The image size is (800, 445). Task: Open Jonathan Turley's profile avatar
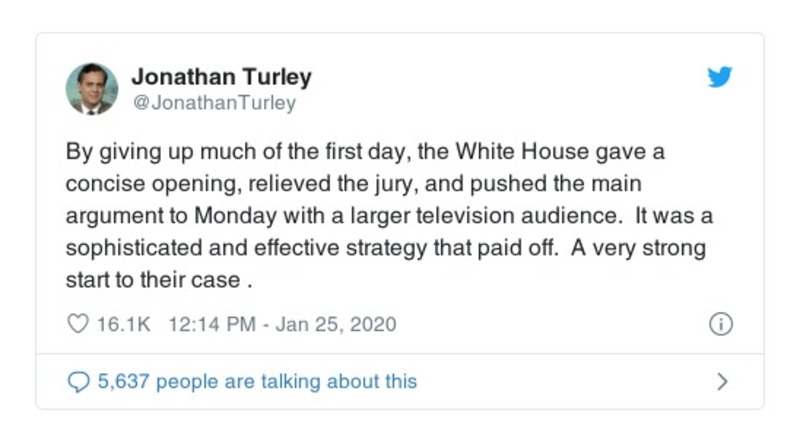coord(92,88)
